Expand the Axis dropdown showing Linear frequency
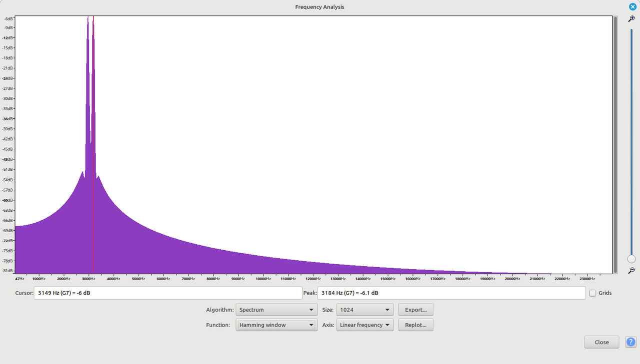The height and width of the screenshot is (364, 640). pos(364,325)
